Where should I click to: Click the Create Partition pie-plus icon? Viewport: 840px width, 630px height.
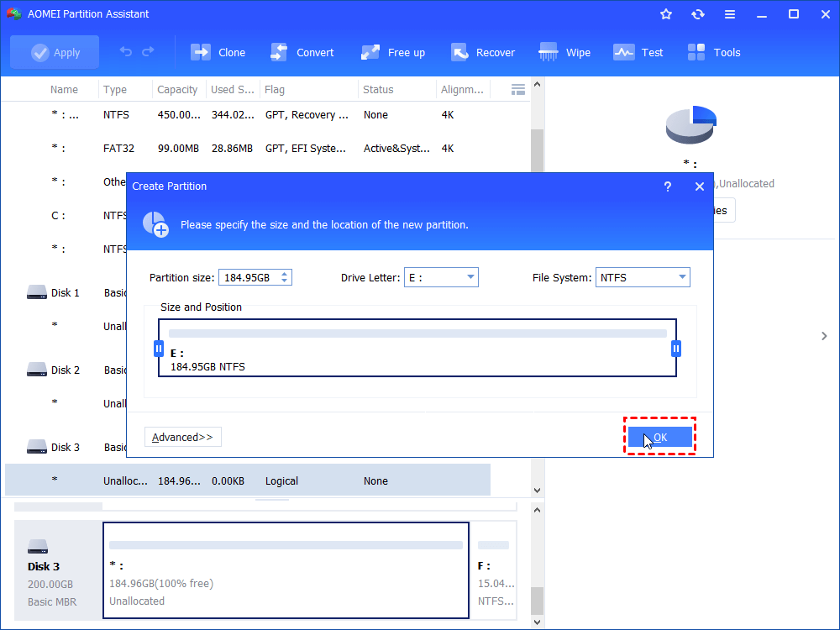(155, 224)
